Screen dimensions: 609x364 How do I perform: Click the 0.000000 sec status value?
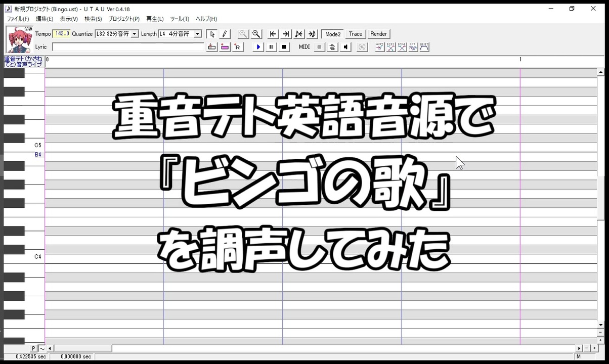pyautogui.click(x=76, y=357)
